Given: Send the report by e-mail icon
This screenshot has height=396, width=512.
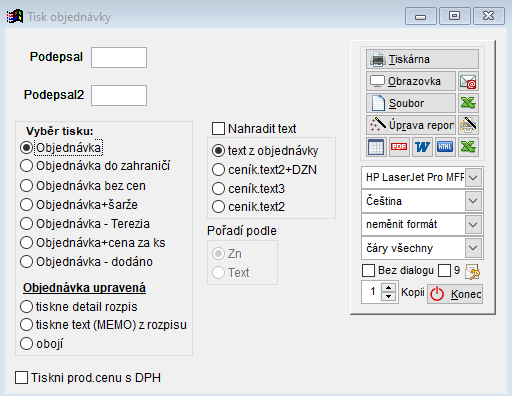Looking at the screenshot, I should click(468, 81).
